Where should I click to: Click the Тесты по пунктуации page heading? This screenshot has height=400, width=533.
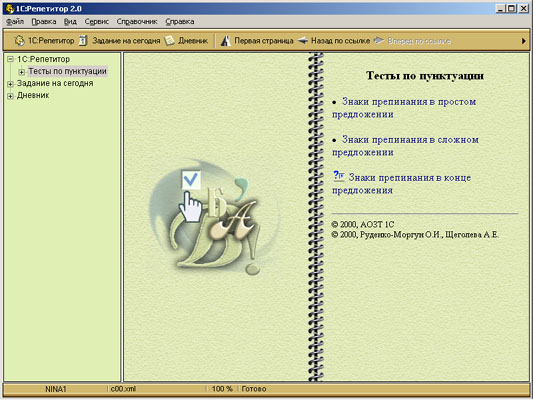coord(425,75)
